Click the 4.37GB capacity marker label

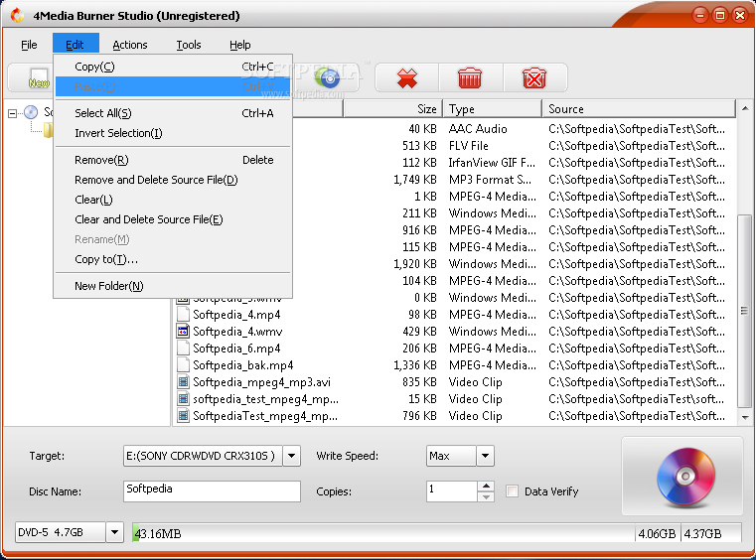pyautogui.click(x=702, y=533)
